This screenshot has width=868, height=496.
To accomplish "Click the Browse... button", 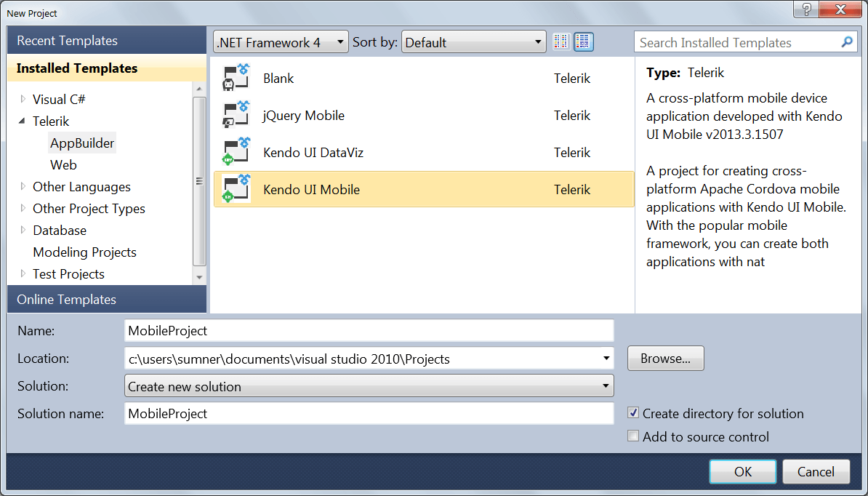I will click(x=665, y=358).
